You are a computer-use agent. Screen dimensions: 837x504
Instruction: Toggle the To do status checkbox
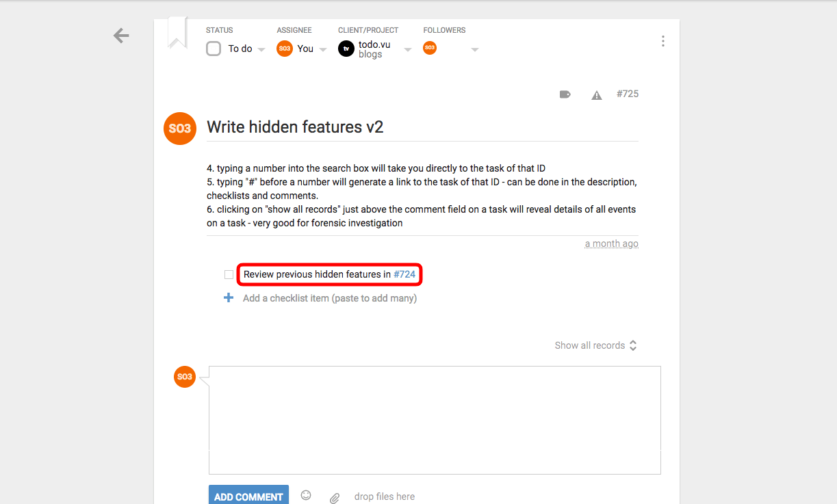(x=214, y=49)
